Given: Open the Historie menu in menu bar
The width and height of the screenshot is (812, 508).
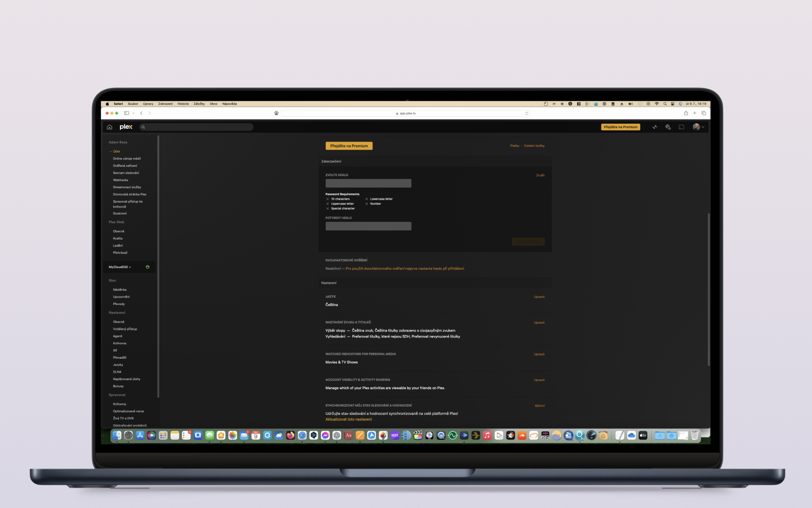Looking at the screenshot, I should click(183, 104).
